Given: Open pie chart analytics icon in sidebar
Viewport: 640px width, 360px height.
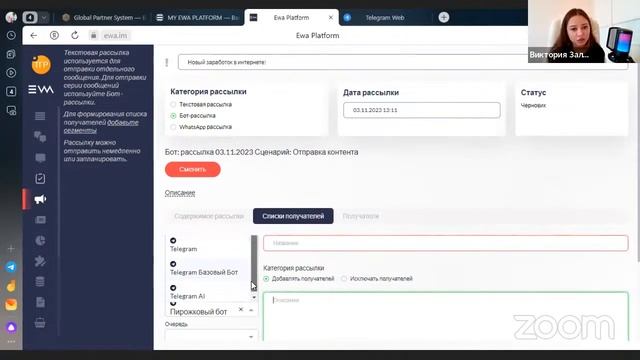Looking at the screenshot, I should pyautogui.click(x=40, y=240).
